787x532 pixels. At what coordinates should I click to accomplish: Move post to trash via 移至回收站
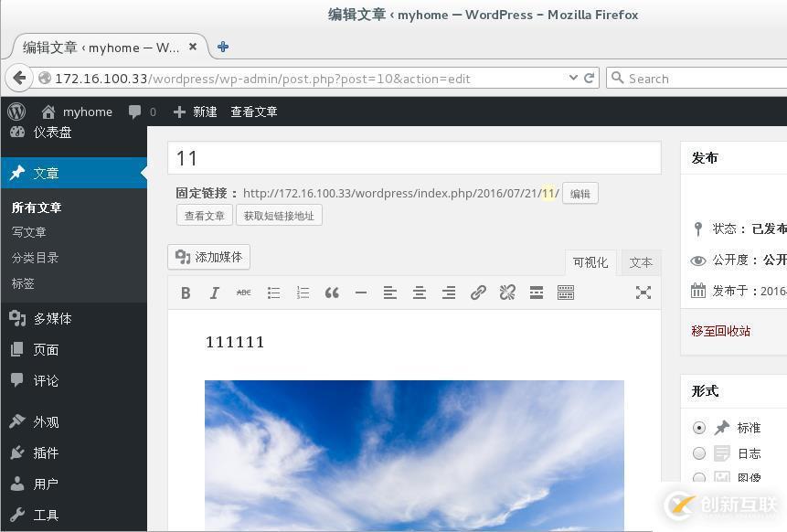point(720,331)
